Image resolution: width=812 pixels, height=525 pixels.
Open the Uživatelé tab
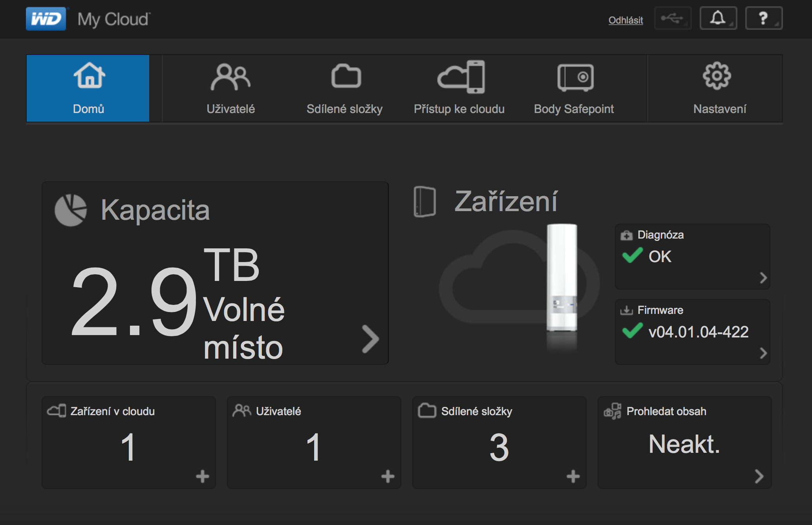pos(230,88)
